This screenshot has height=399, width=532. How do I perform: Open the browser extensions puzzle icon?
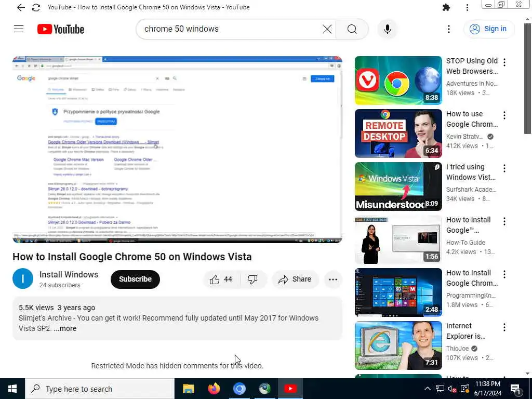446,7
